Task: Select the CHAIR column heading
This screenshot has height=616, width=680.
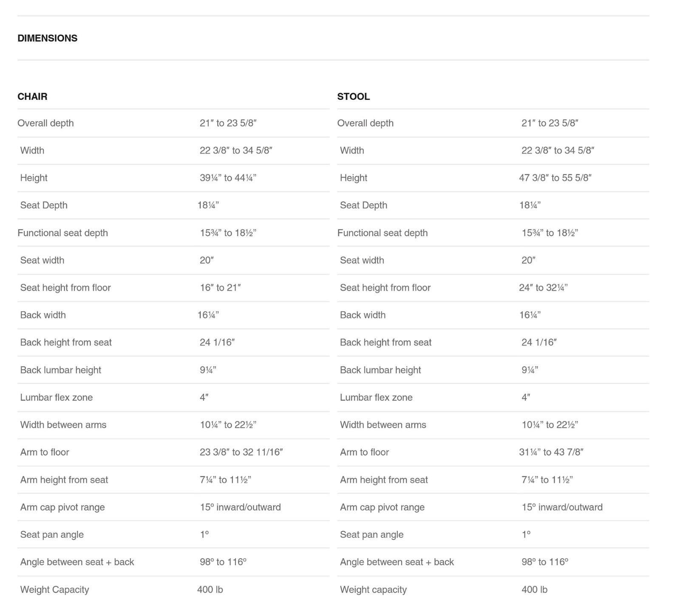Action: point(32,97)
